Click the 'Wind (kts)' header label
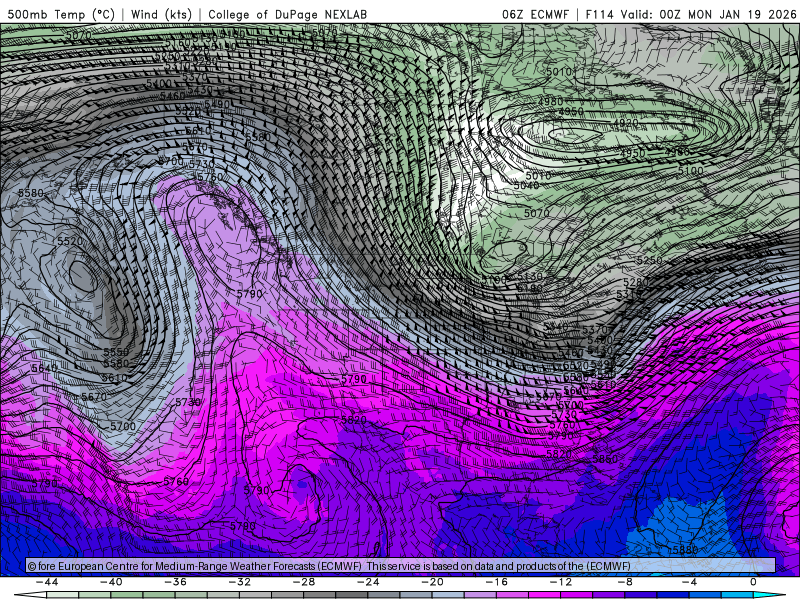 pyautogui.click(x=161, y=14)
